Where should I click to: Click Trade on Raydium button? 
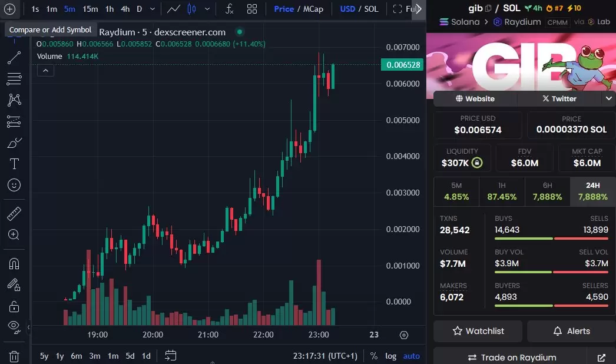point(512,358)
